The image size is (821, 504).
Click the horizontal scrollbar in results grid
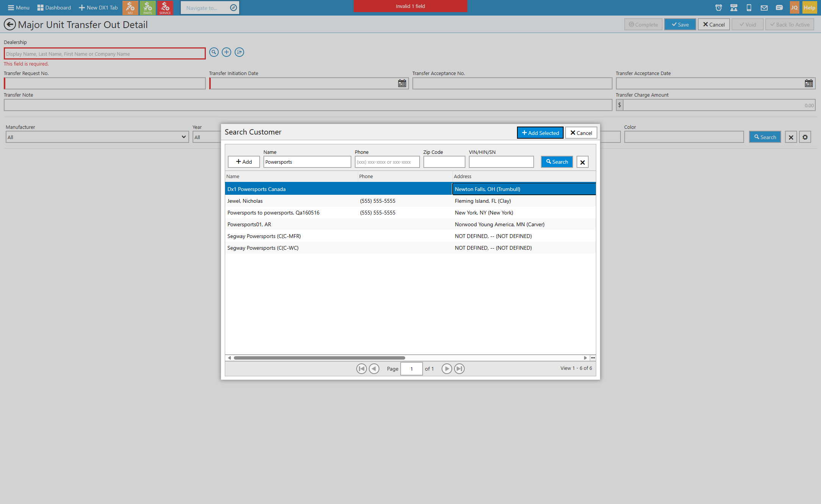319,358
